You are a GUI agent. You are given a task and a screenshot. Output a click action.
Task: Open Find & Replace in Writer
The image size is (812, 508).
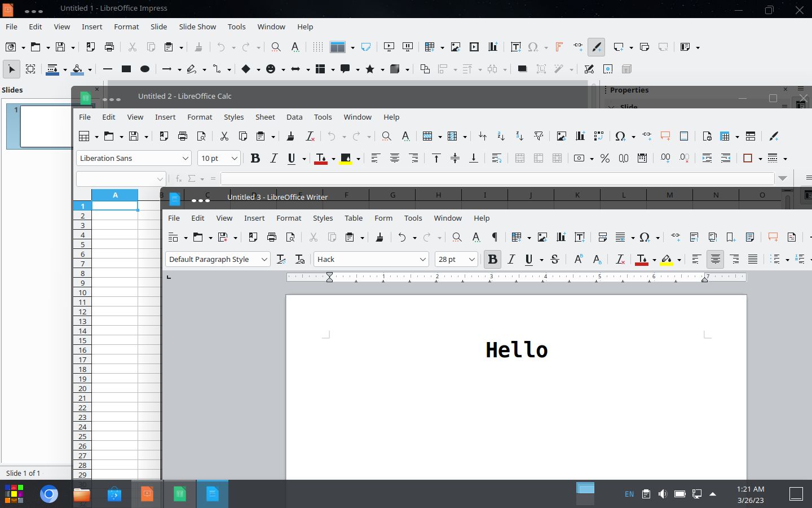pyautogui.click(x=457, y=237)
